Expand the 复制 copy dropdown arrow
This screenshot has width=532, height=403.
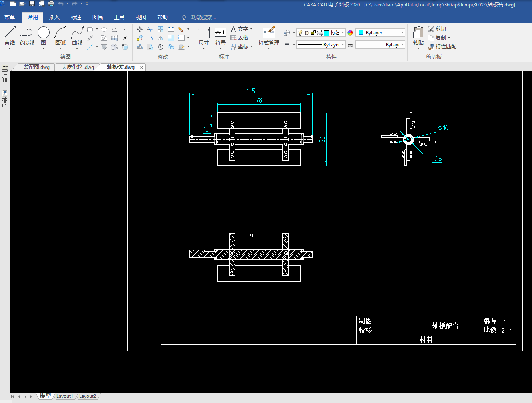[449, 38]
